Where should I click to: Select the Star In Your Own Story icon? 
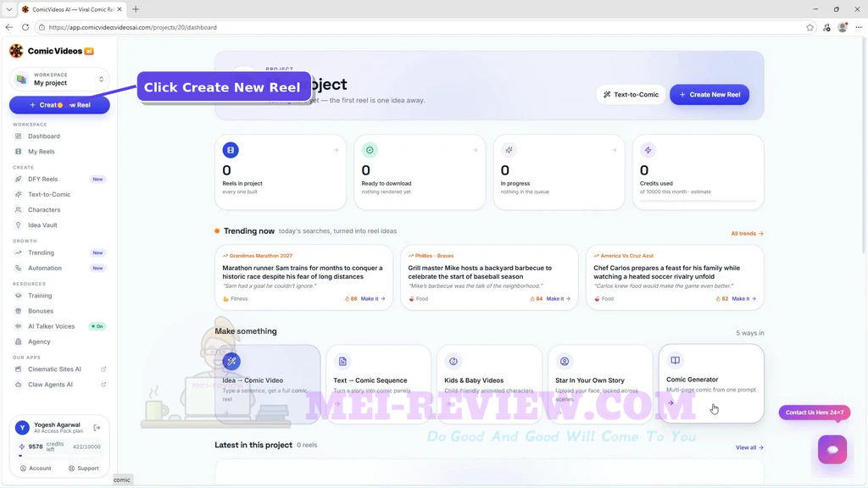click(564, 361)
